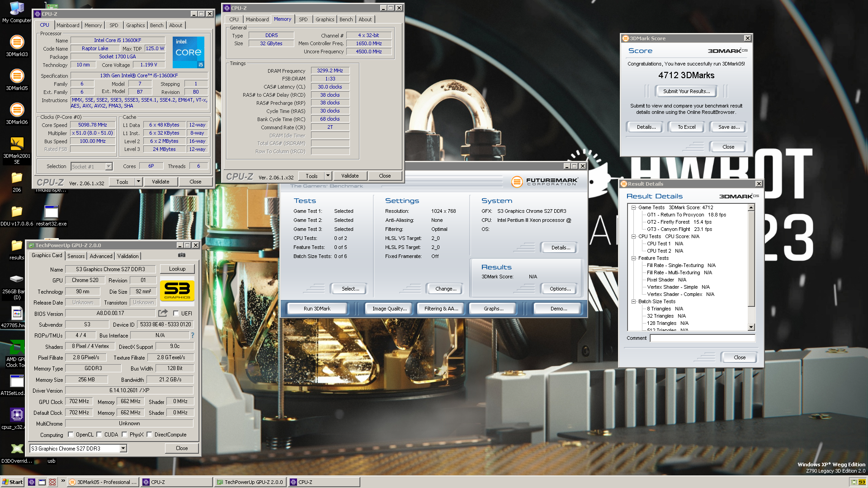This screenshot has height=488, width=868.
Task: Open the Advanced tab in GPU-Z
Action: (x=101, y=256)
